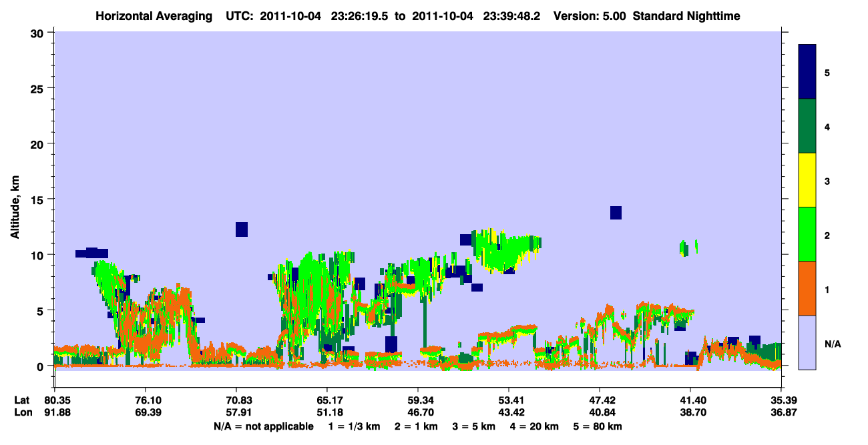Click the 'Lon' row label
Viewport: 868px width, 445px height.
[x=22, y=412]
